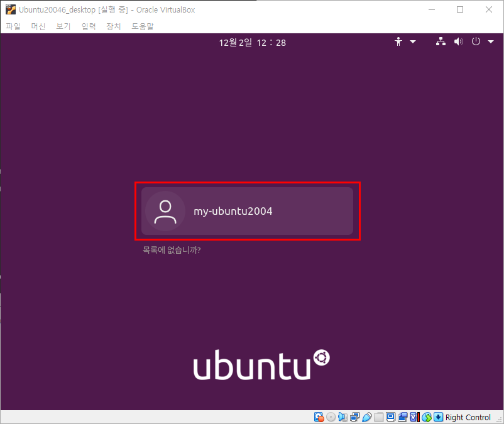Click the Ubuntu wired network icon
The height and width of the screenshot is (424, 504).
(441, 41)
